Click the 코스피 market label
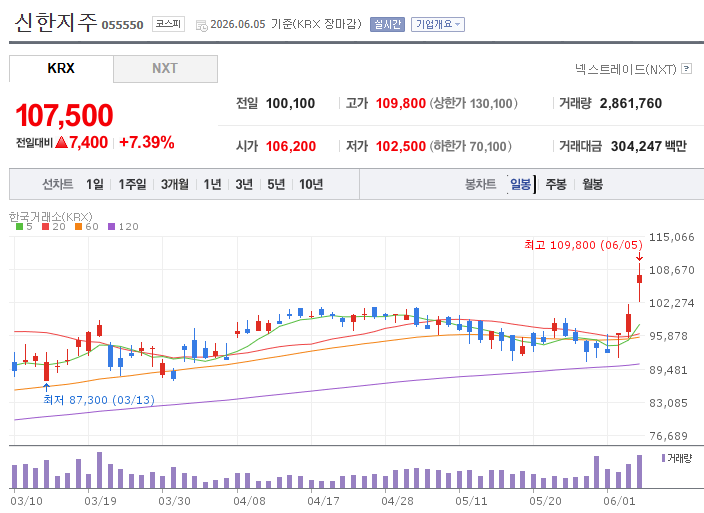 tap(168, 24)
